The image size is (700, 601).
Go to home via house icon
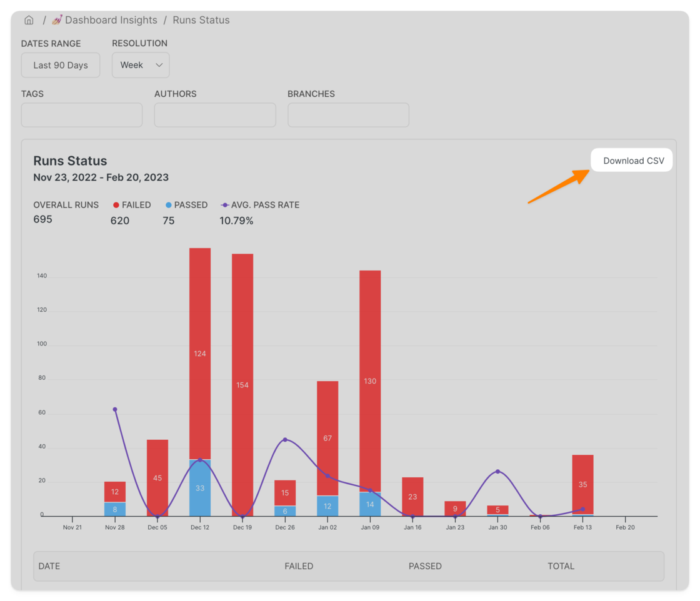point(29,20)
